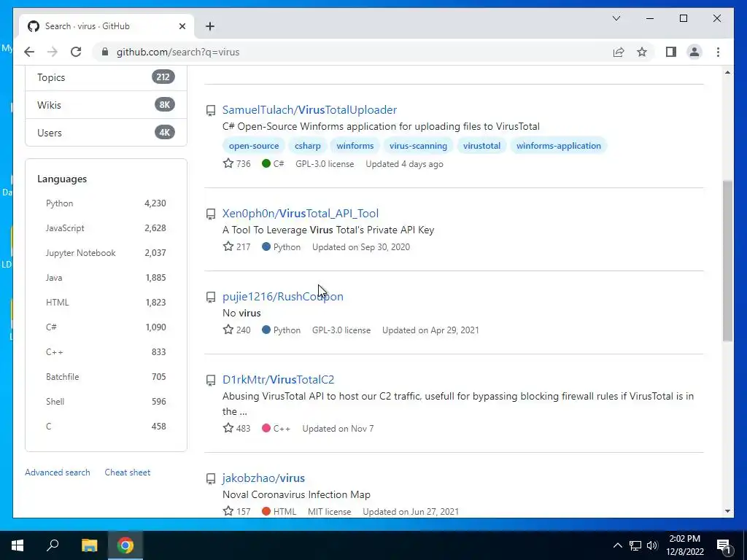
Task: Open a new browser tab
Action: tap(210, 26)
